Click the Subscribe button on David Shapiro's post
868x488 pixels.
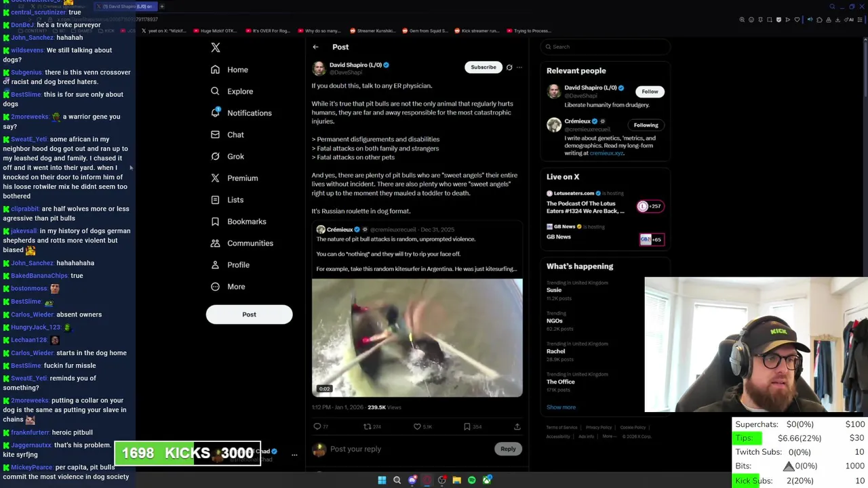[484, 67]
